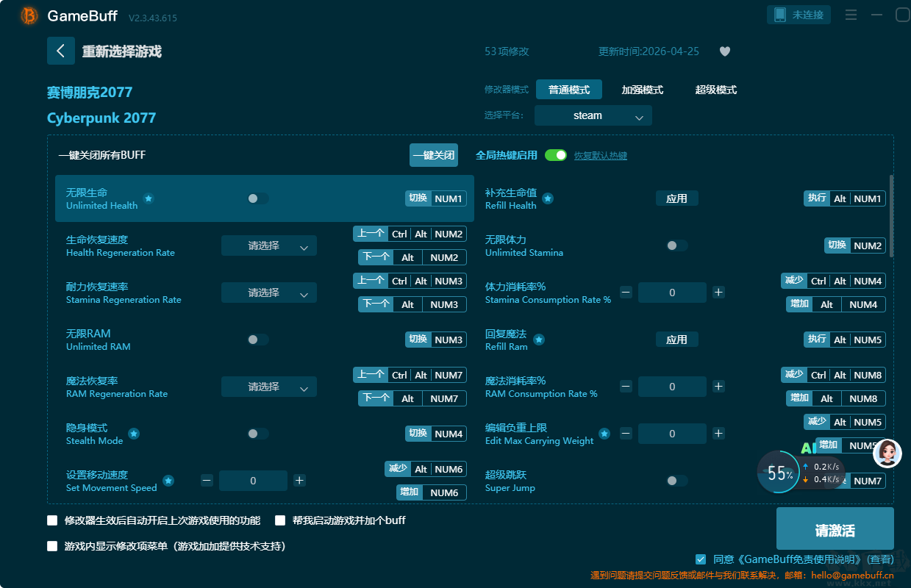911x588 pixels.
Task: Click the star icon next to Set Movement Speed
Action: pyautogui.click(x=168, y=481)
